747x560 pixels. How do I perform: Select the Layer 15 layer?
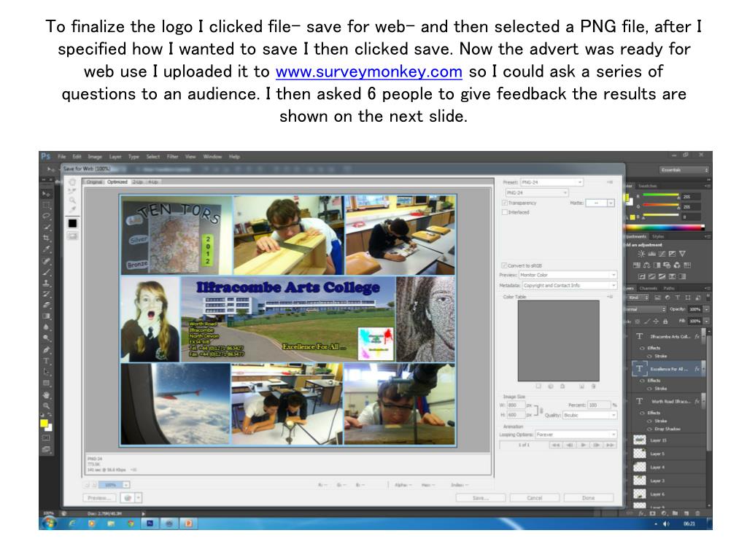click(x=665, y=440)
